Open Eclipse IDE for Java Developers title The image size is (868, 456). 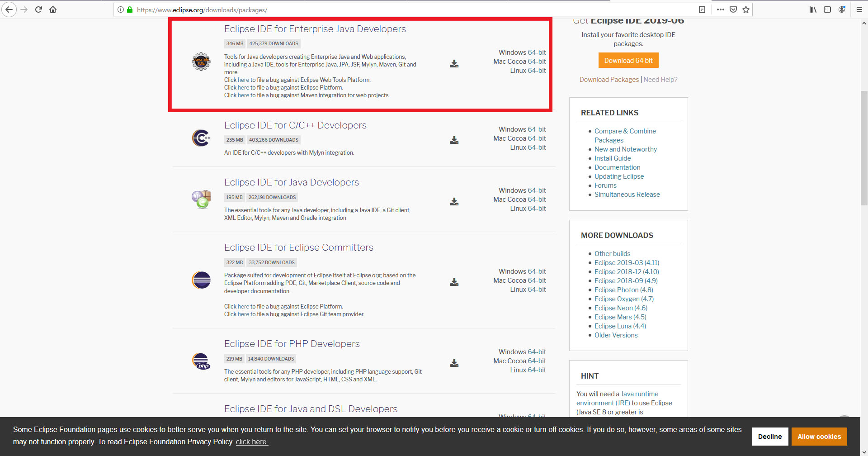[x=292, y=182]
